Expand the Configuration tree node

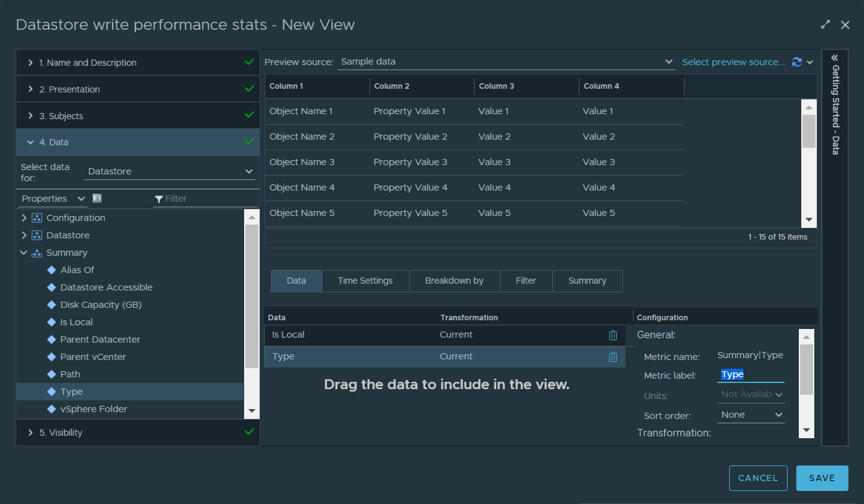tap(24, 218)
